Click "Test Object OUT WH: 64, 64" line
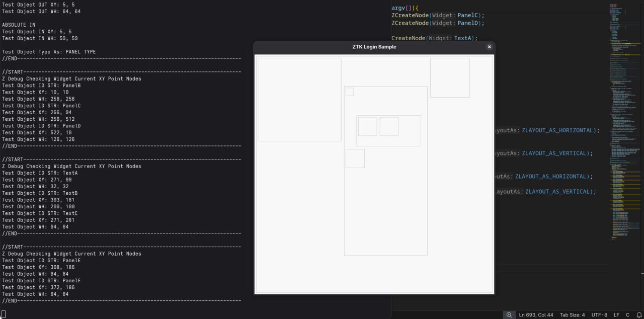Image resolution: width=644 pixels, height=319 pixels. (x=41, y=11)
